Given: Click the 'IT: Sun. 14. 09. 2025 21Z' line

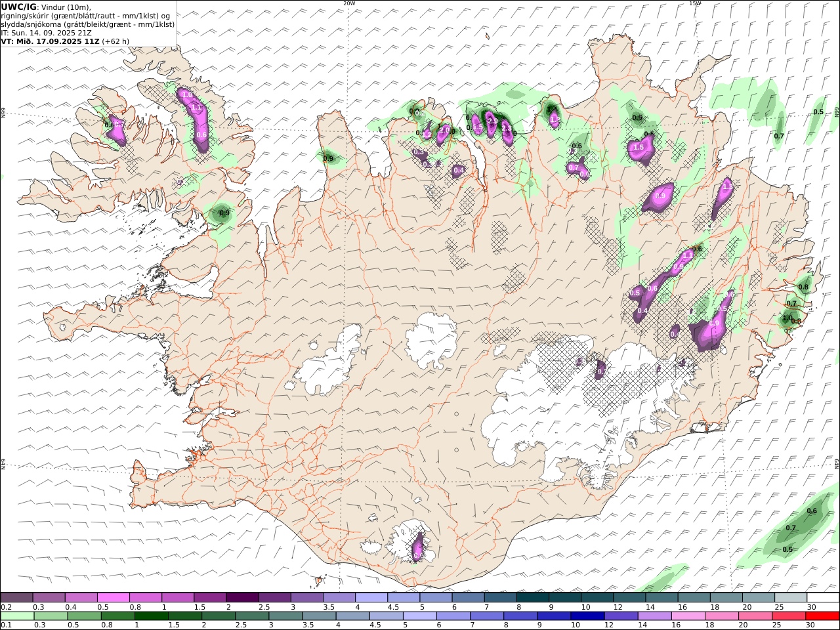Looking at the screenshot, I should (x=47, y=32).
